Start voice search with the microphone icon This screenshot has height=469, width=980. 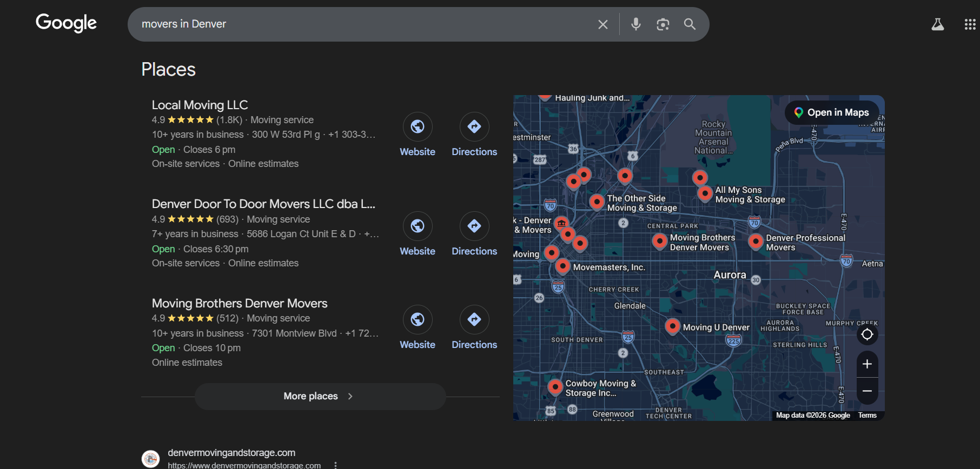click(x=636, y=24)
